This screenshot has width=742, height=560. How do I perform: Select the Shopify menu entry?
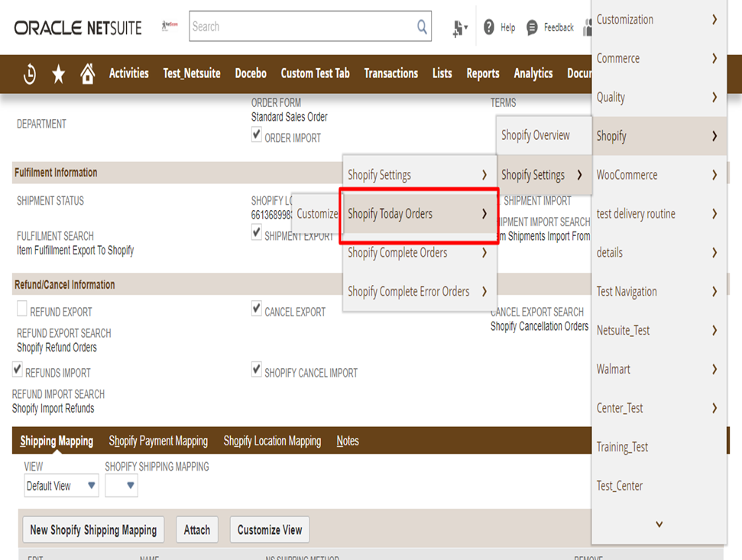click(x=659, y=136)
